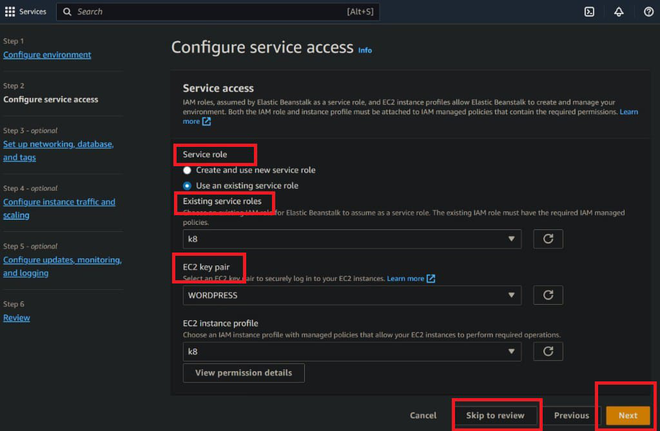
Task: Click View permission details button
Action: click(243, 373)
